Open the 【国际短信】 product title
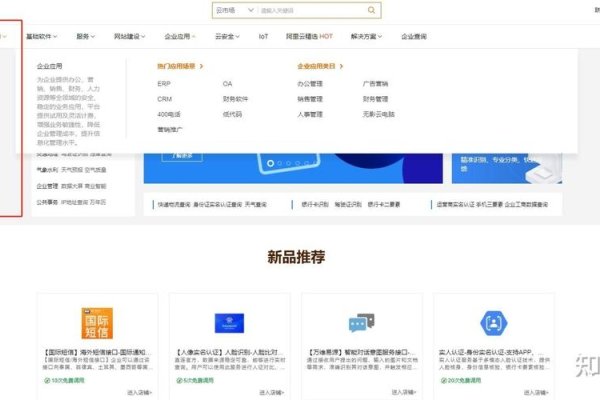Image resolution: width=600 pixels, height=400 pixels. tap(97, 352)
